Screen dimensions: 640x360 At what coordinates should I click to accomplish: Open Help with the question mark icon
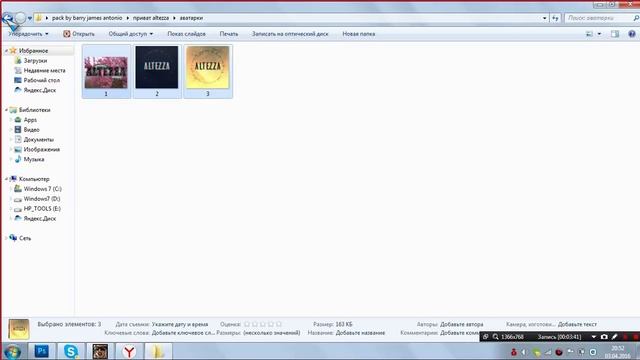pyautogui.click(x=632, y=34)
